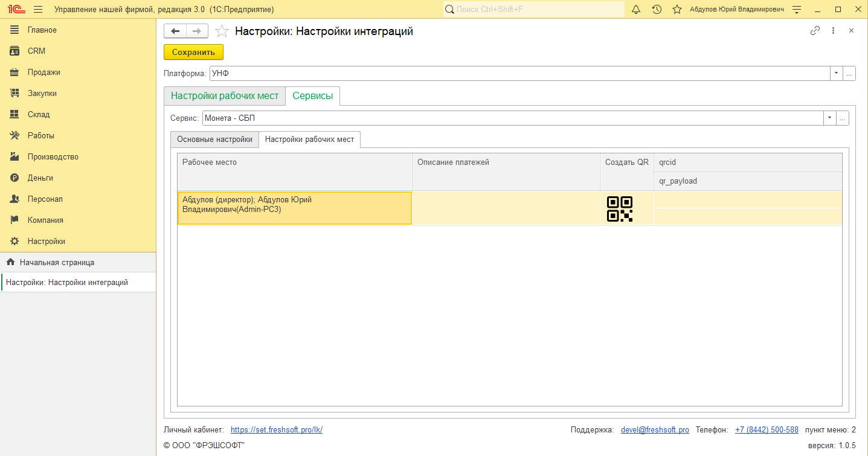The image size is (868, 456).
Task: Add this page to favorites star
Action: pos(222,31)
